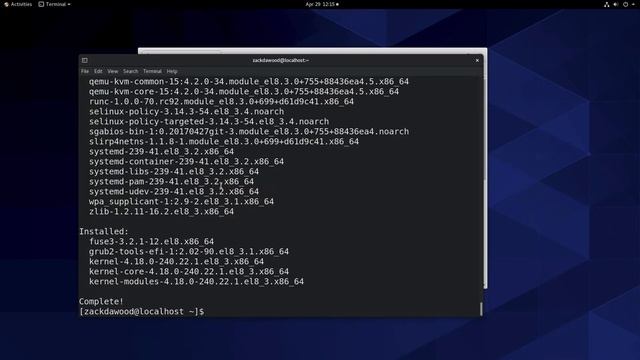Viewport: 640px width, 360px height.
Task: Open the Terminal menu in menubar
Action: pos(152,71)
